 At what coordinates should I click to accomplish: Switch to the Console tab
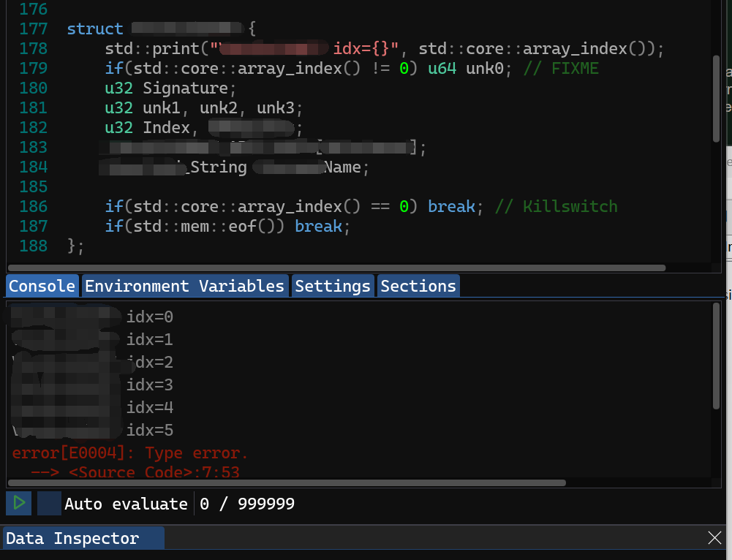pyautogui.click(x=42, y=286)
